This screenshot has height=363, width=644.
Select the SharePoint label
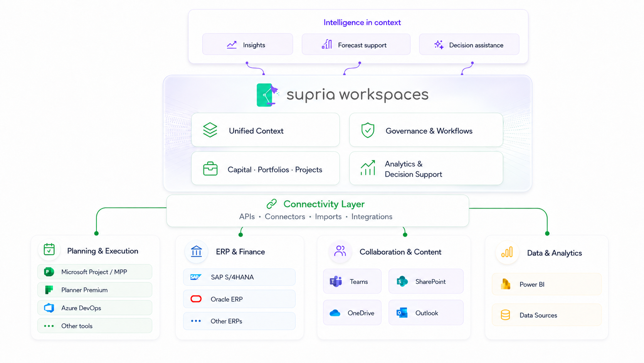point(430,282)
